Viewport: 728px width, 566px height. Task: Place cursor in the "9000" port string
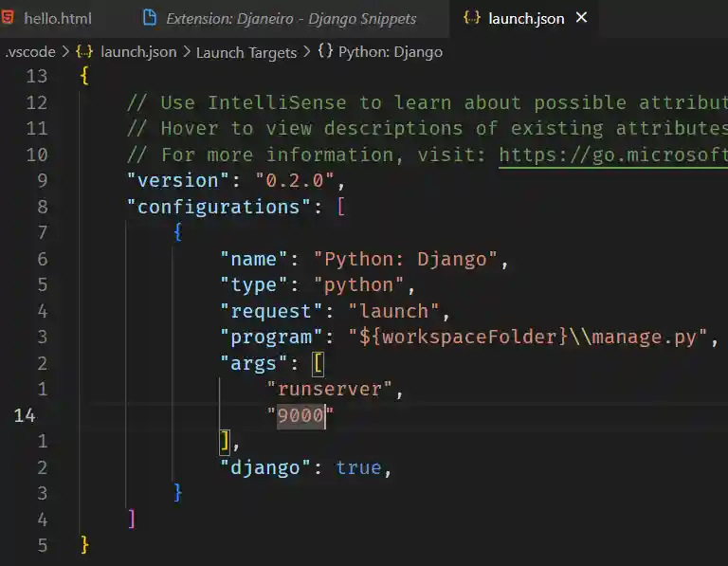(x=300, y=415)
